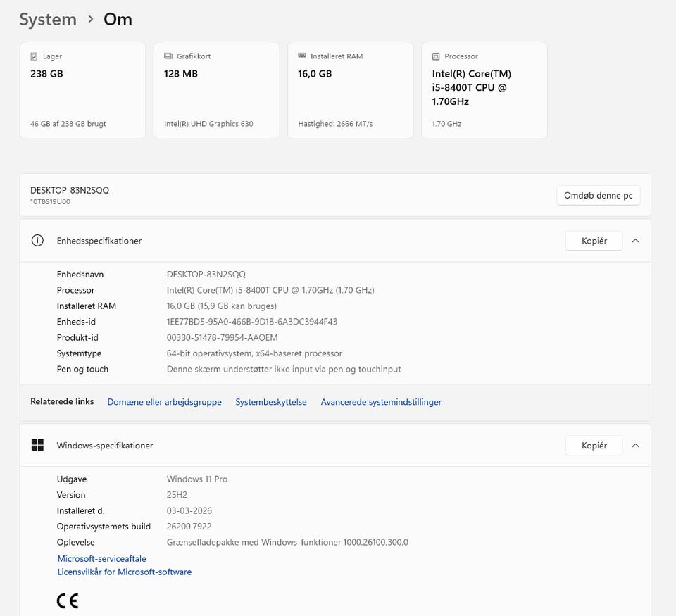This screenshot has height=616, width=676.
Task: Click the CE certification mark
Action: coord(68,601)
